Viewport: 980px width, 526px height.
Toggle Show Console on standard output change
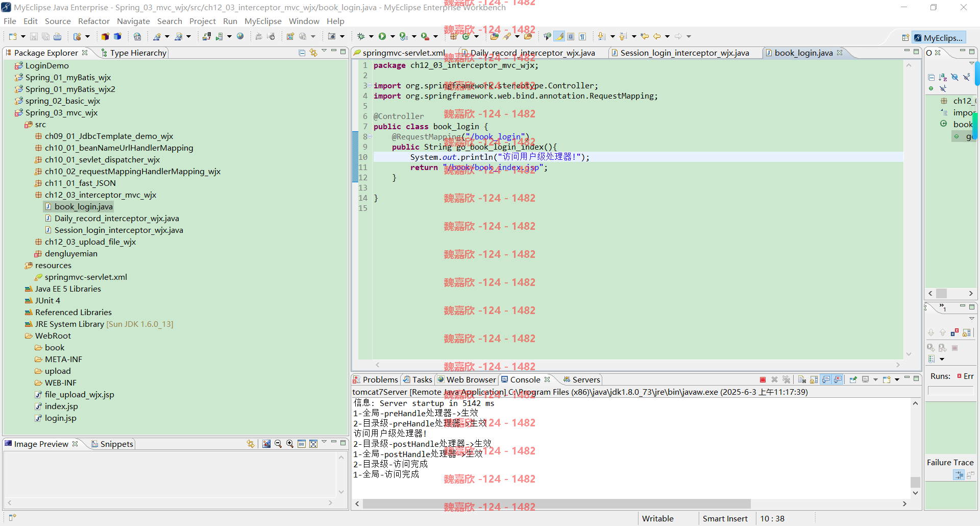pyautogui.click(x=826, y=379)
